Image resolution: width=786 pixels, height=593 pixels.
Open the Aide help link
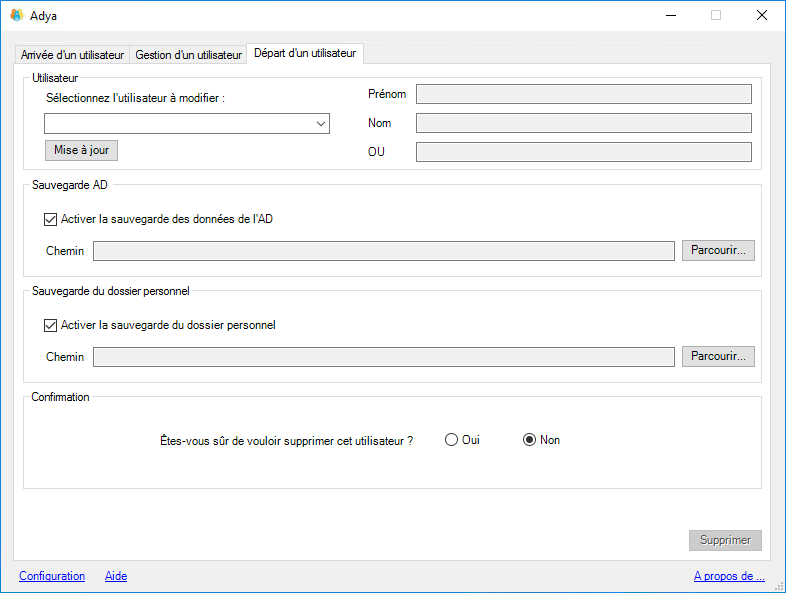point(116,576)
